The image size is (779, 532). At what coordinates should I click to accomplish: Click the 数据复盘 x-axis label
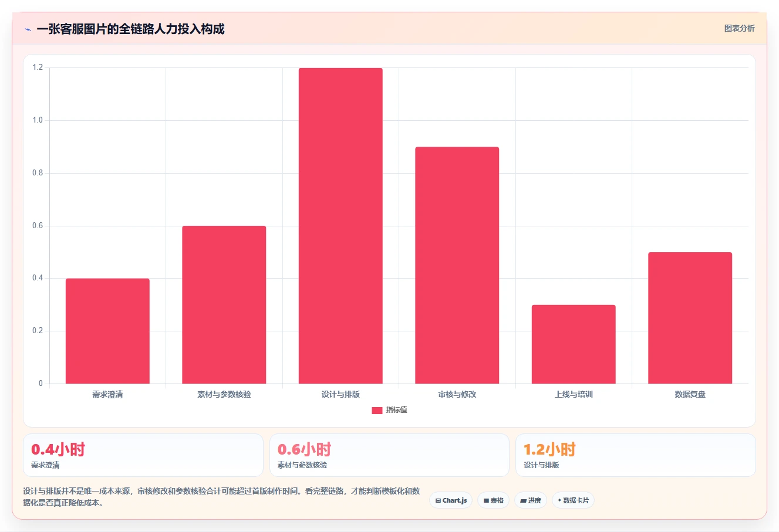[x=690, y=395]
